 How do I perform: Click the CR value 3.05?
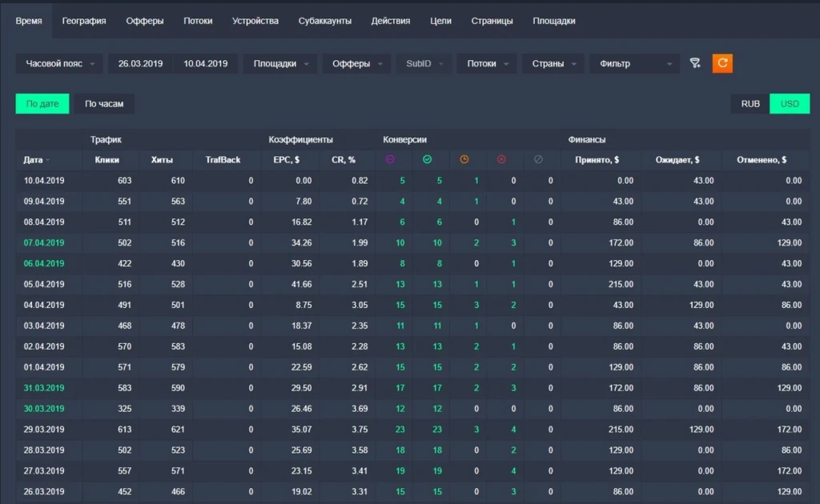(360, 305)
